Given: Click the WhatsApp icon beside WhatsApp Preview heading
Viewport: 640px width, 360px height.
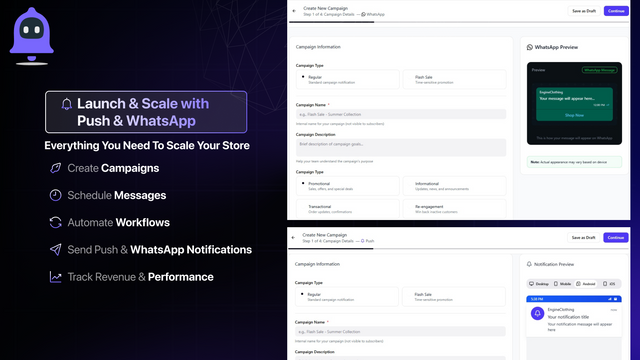Looking at the screenshot, I should (530, 47).
